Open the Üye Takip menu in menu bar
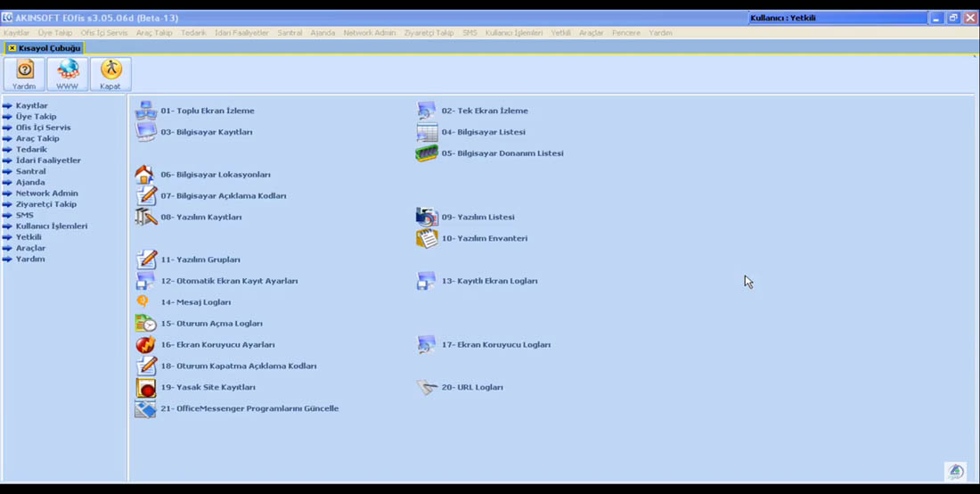 tap(55, 32)
